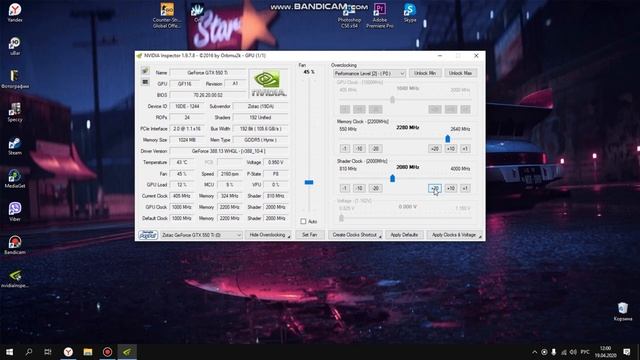Click the Driver Version field

(229, 151)
